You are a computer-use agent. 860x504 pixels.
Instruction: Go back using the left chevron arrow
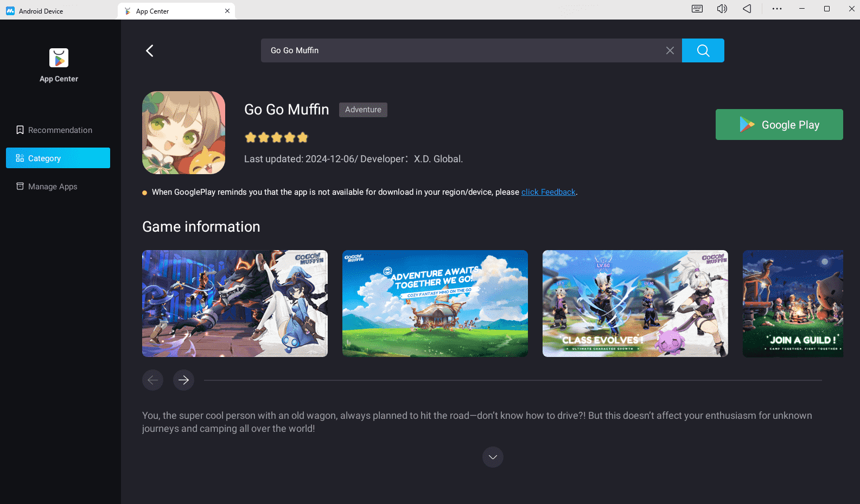click(x=150, y=50)
